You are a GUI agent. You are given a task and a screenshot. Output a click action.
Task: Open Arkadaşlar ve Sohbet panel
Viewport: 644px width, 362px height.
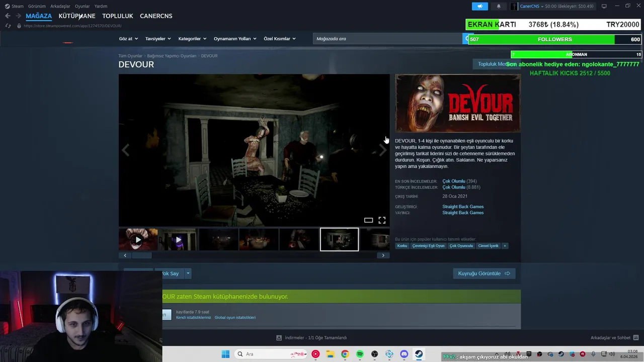[615, 338]
